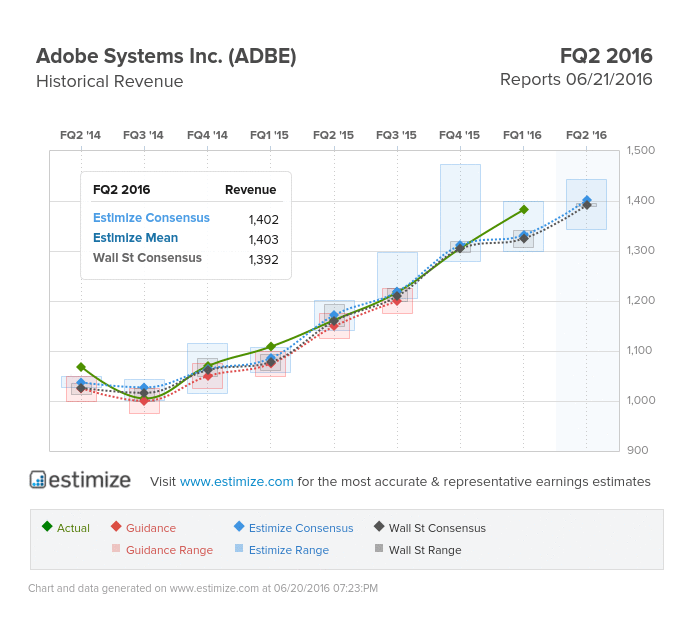Click the 1,000 axis label

[641, 400]
